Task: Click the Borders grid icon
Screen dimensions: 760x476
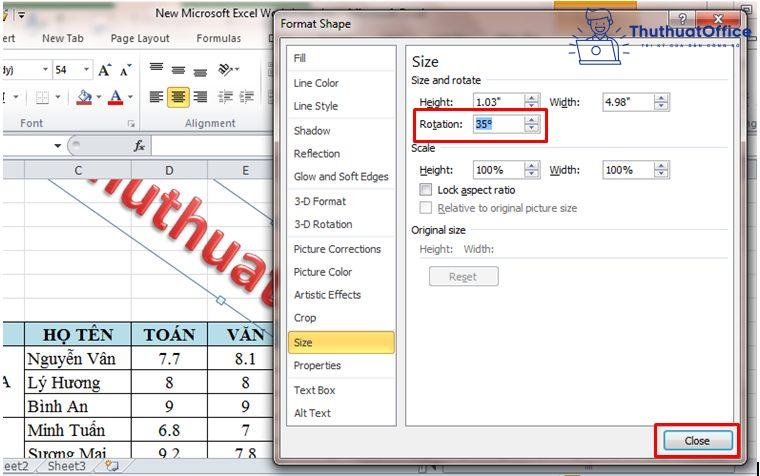Action: 43,97
